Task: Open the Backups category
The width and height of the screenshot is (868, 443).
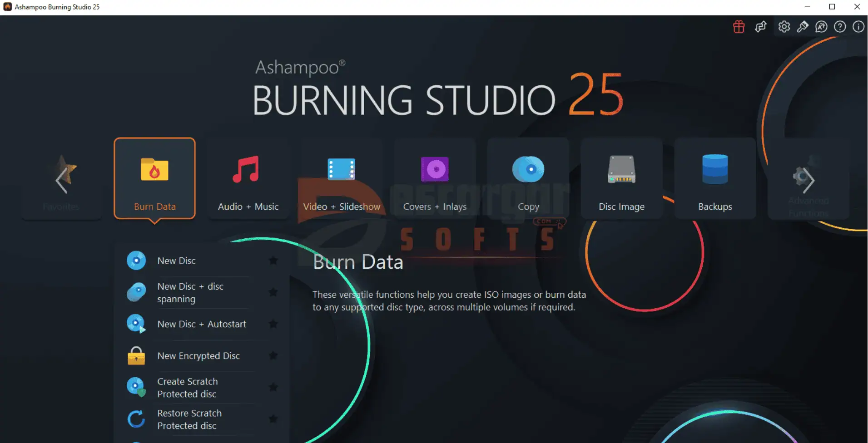Action: 715,179
